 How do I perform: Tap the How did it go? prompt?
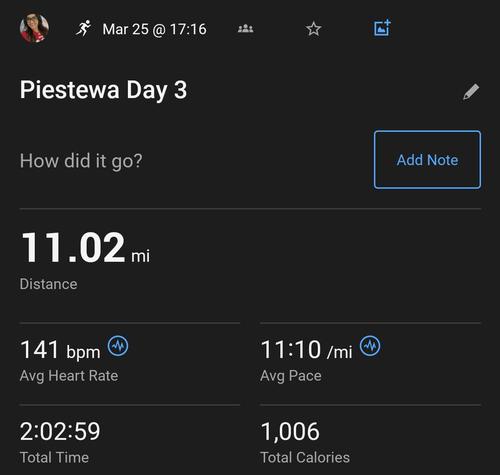pyautogui.click(x=81, y=161)
